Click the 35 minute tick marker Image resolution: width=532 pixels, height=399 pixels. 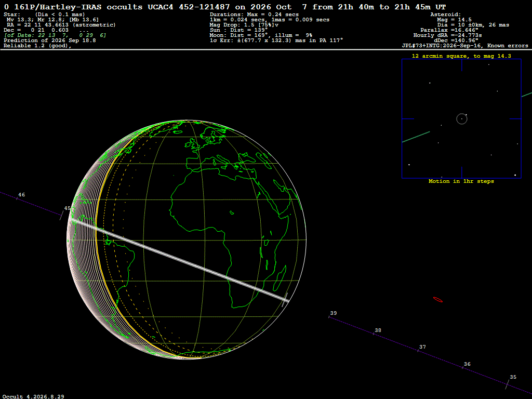pyautogui.click(x=507, y=384)
